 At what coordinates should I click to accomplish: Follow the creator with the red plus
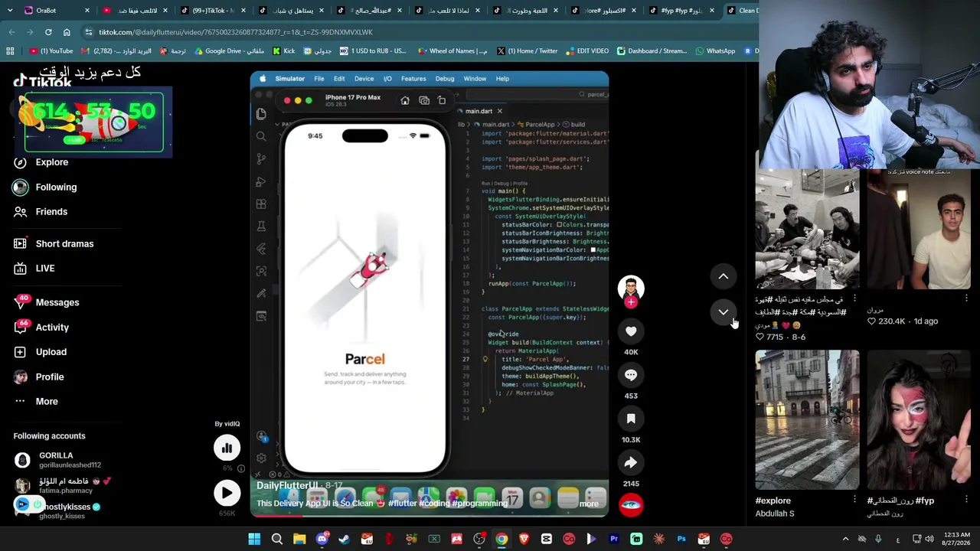(631, 302)
